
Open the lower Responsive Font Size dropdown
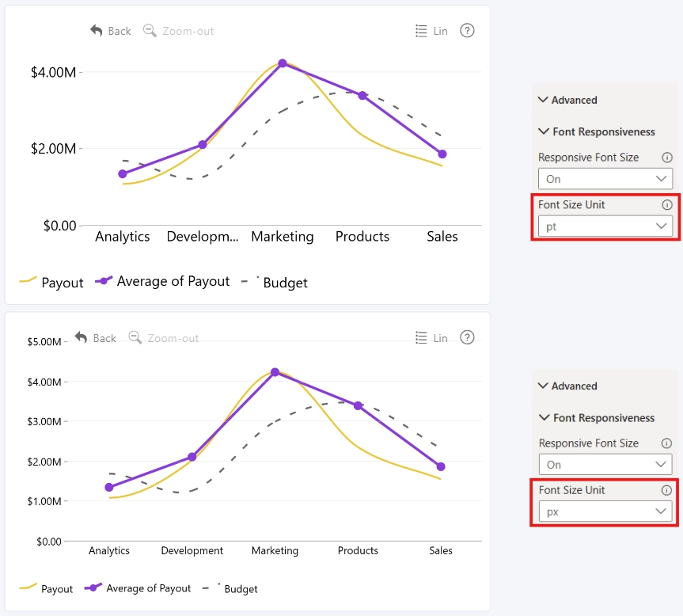pyautogui.click(x=605, y=465)
